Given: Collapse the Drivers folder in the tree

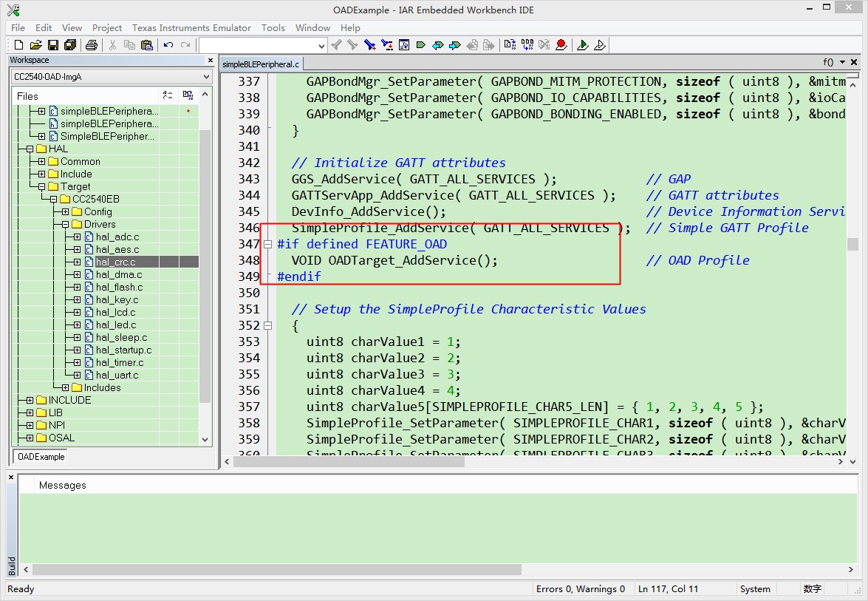Looking at the screenshot, I should [65, 224].
